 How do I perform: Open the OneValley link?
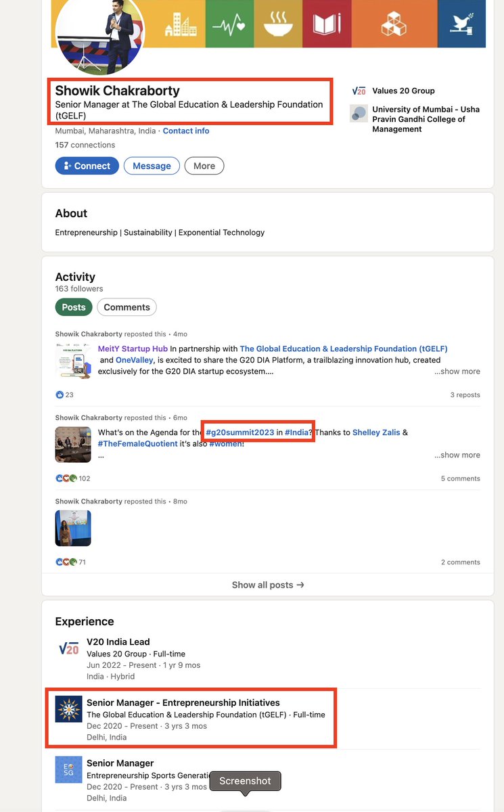point(135,360)
